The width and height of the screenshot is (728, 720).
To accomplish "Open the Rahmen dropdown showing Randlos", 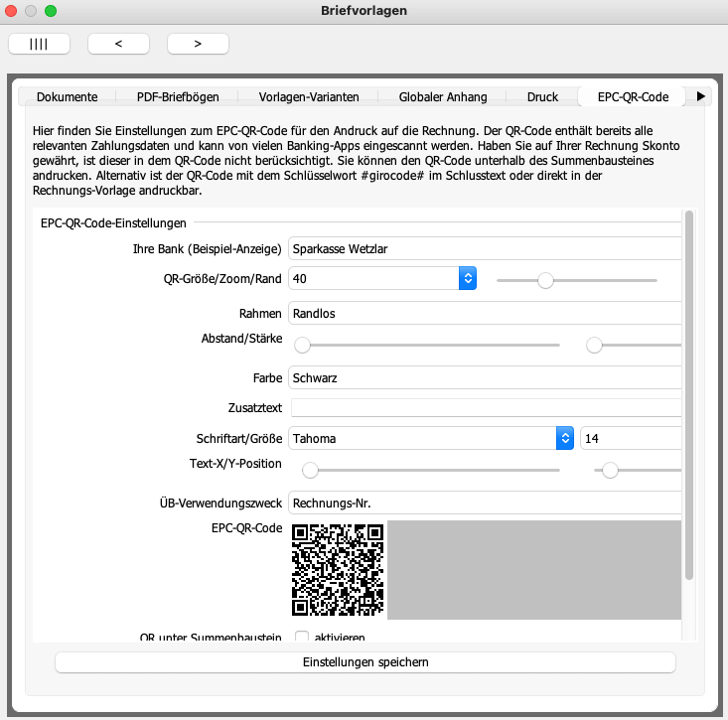I will 485,314.
